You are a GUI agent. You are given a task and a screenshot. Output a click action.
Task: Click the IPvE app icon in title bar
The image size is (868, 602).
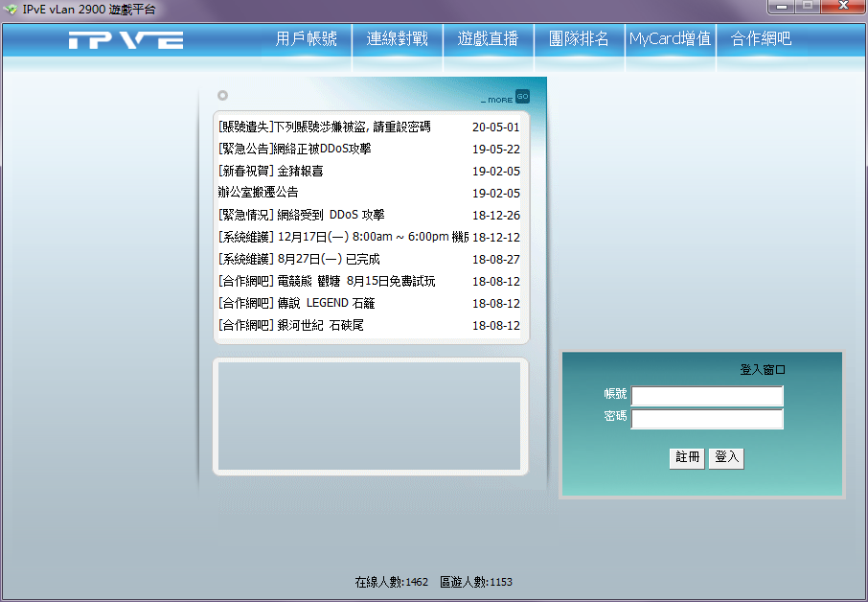[x=11, y=10]
